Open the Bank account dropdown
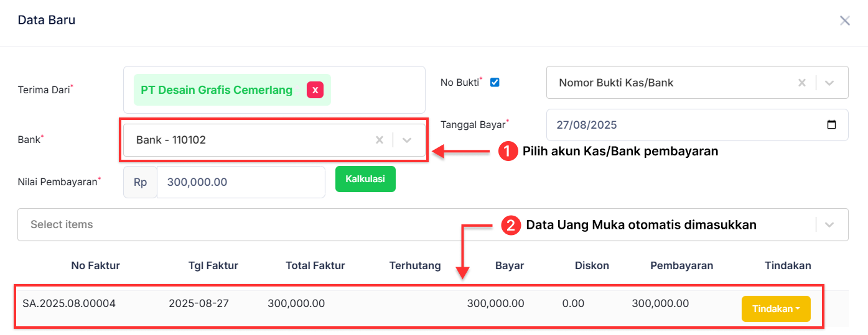 [407, 140]
